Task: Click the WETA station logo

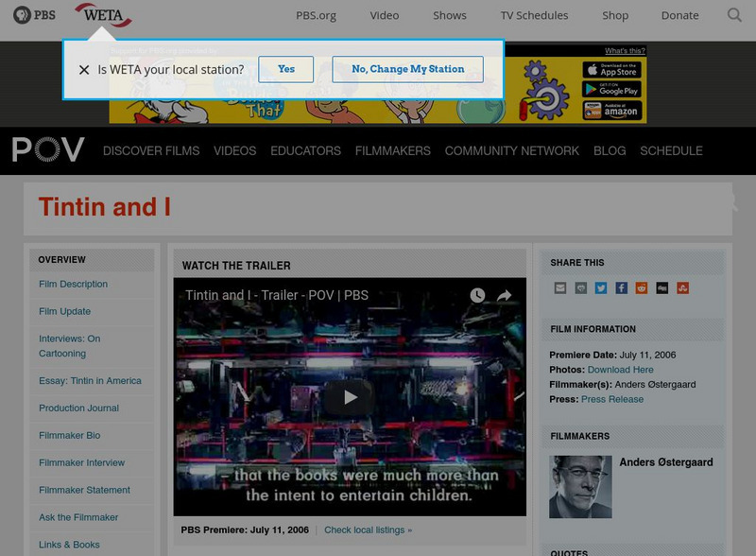Action: (x=104, y=14)
